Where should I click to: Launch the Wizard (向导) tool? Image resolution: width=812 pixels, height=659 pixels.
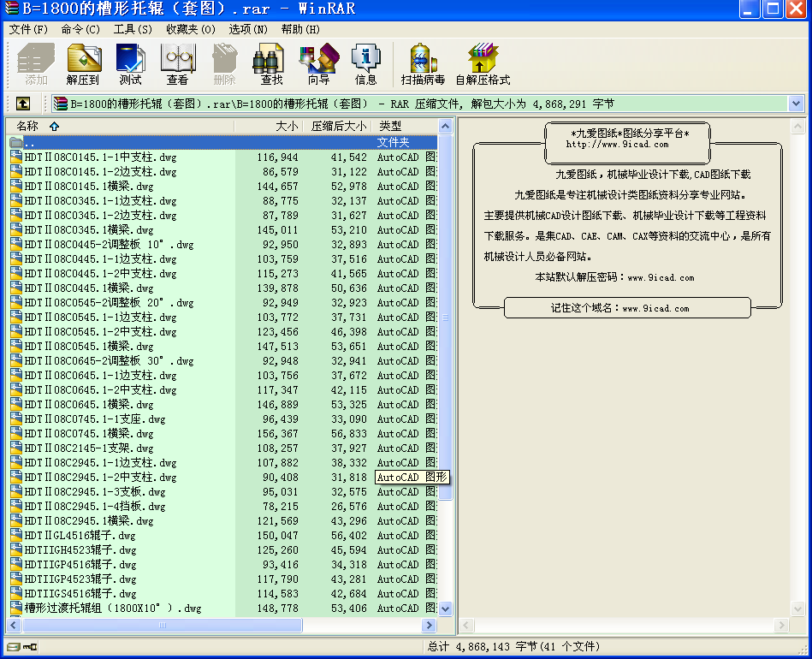click(318, 64)
